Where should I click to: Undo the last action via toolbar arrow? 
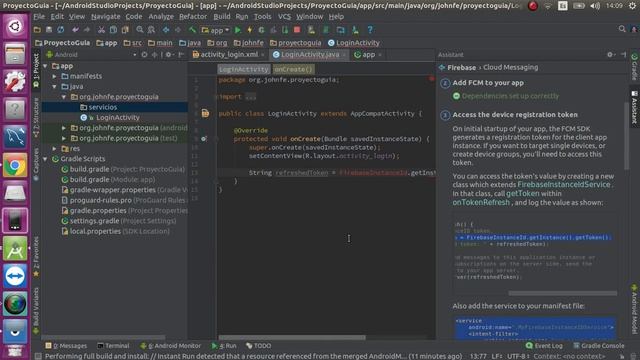click(75, 30)
